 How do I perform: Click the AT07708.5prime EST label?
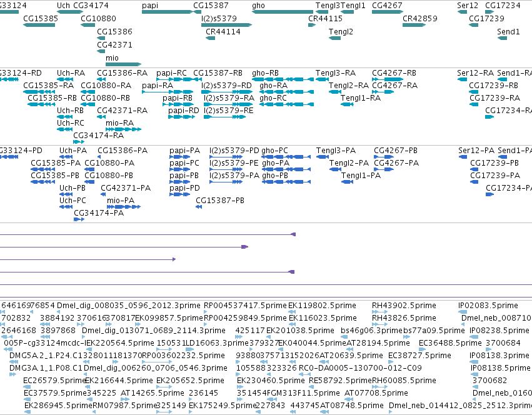376,393
